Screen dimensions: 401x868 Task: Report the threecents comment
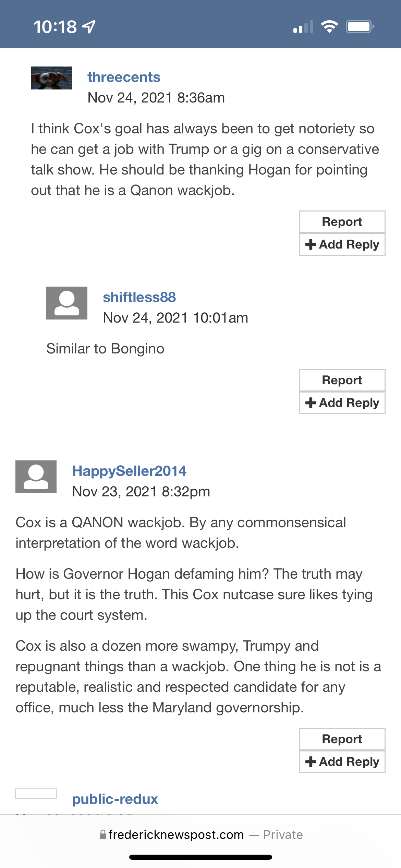point(342,222)
